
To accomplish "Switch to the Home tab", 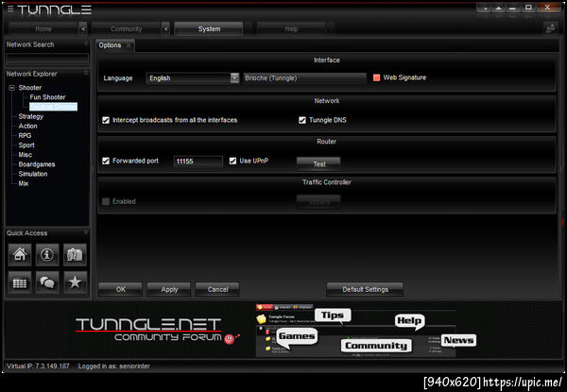I will coord(43,29).
